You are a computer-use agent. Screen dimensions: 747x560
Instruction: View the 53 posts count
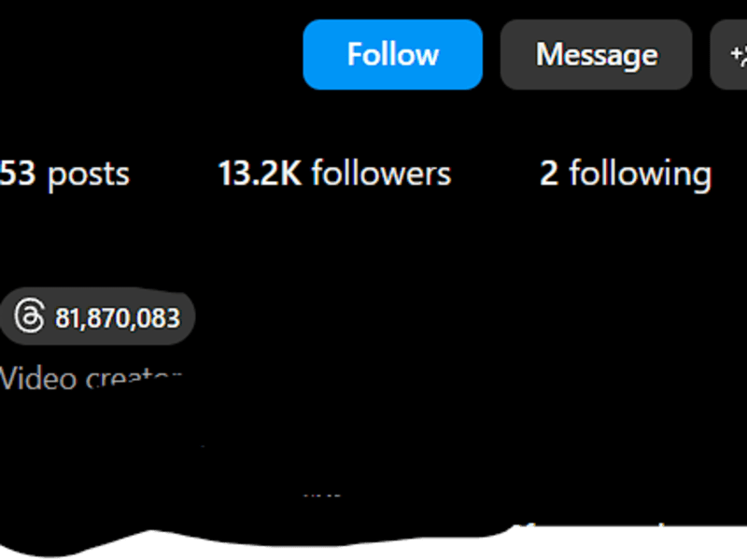tap(64, 174)
